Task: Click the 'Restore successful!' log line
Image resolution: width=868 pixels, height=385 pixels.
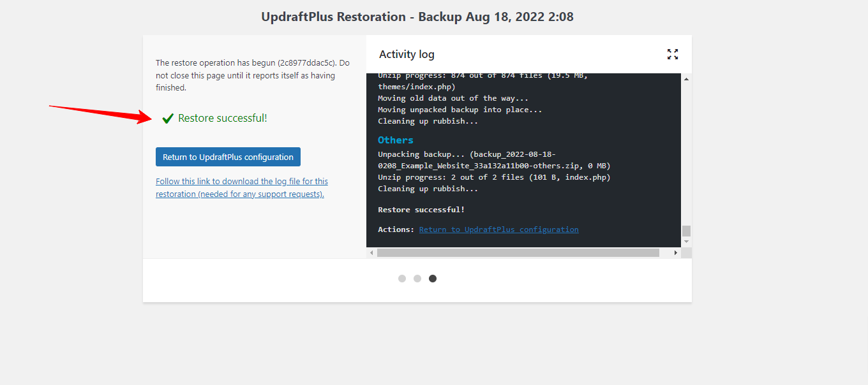Action: pyautogui.click(x=421, y=210)
